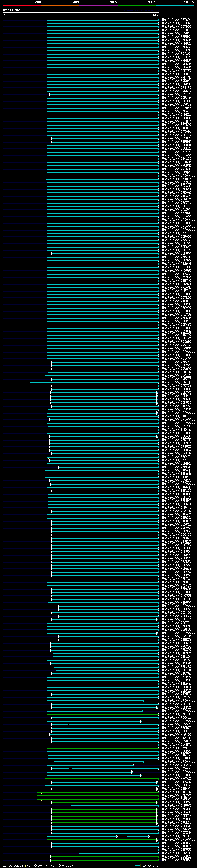Select hit UniRef100_C5YHF8
Screen dimensions: 197x868
[x=177, y=108]
